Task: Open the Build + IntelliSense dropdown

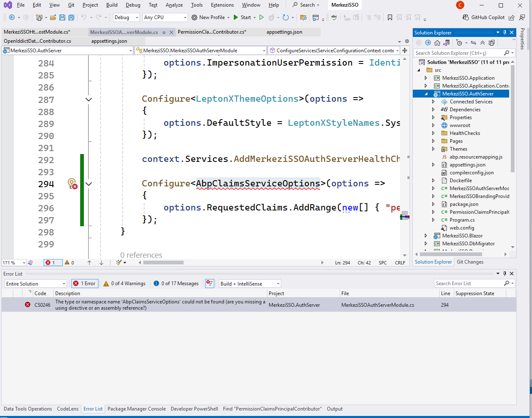Action: click(x=250, y=284)
